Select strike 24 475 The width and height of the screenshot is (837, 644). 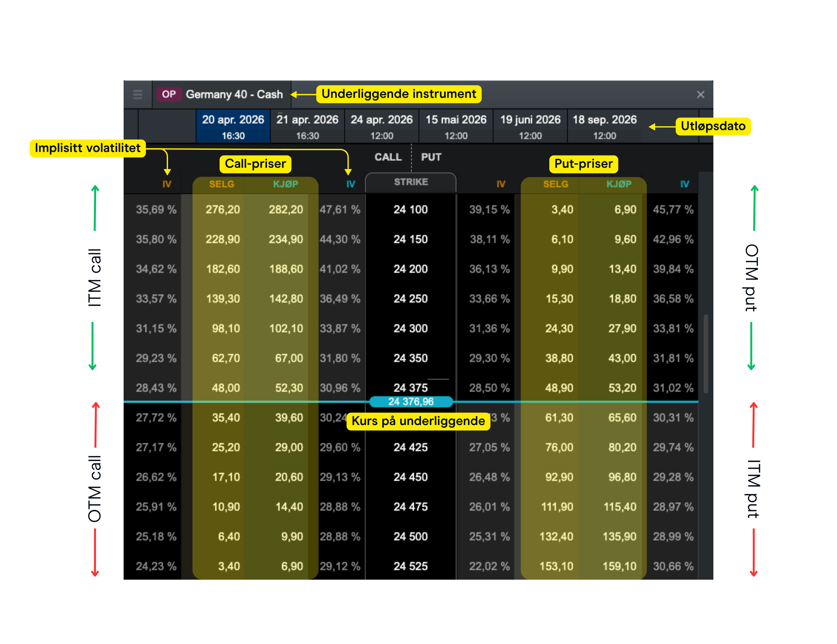point(410,507)
